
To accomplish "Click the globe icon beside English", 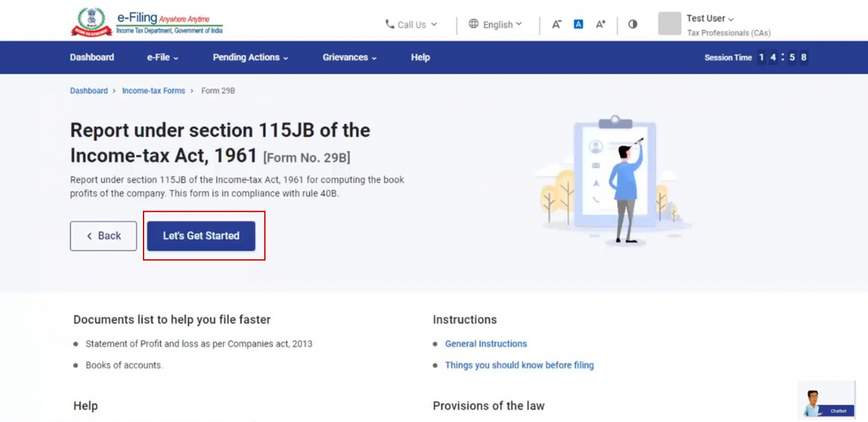I will 473,24.
